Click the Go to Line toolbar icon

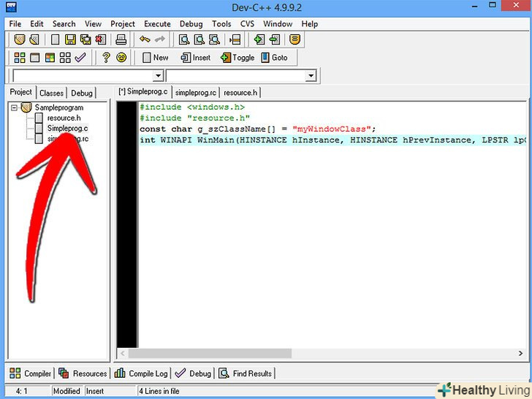235,39
